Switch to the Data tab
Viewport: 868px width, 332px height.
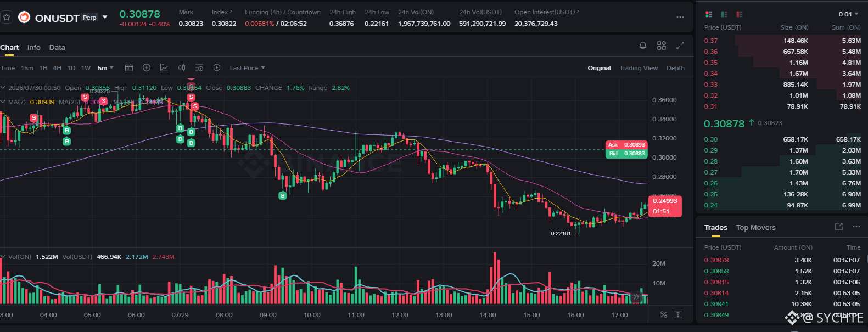[x=57, y=48]
